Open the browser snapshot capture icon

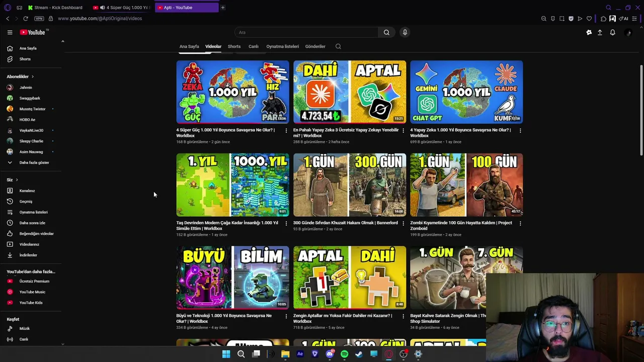[562, 19]
